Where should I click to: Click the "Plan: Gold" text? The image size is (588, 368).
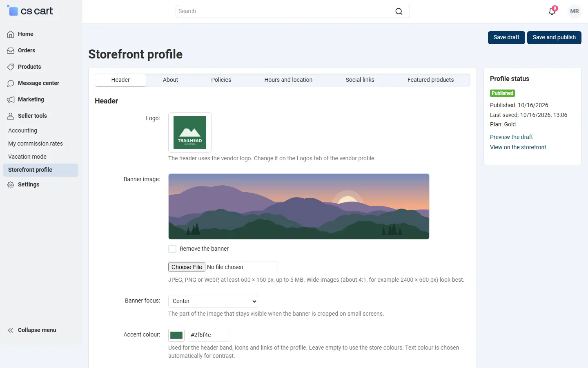tap(503, 124)
